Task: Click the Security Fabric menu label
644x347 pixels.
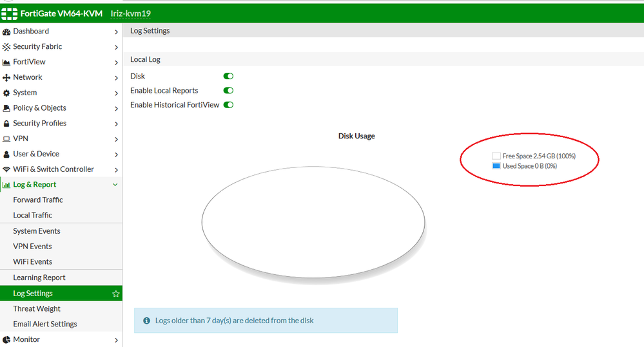Action: tap(37, 46)
